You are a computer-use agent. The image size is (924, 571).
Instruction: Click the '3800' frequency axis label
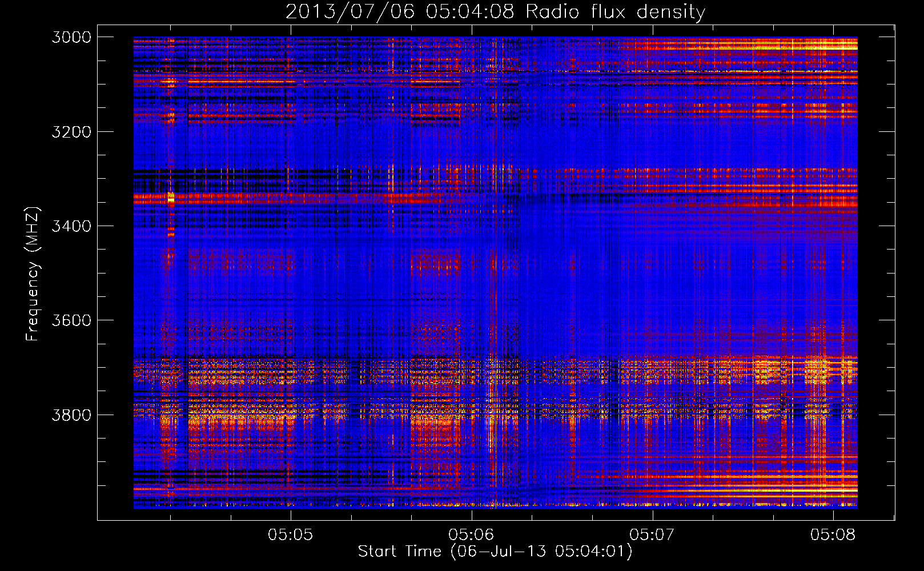pyautogui.click(x=71, y=415)
